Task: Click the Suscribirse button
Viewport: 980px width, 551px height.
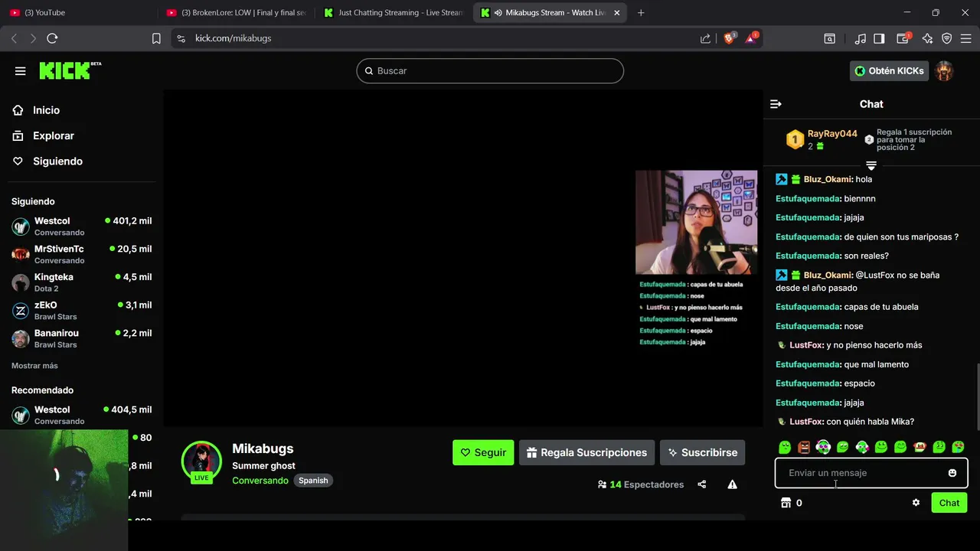Action: point(702,452)
